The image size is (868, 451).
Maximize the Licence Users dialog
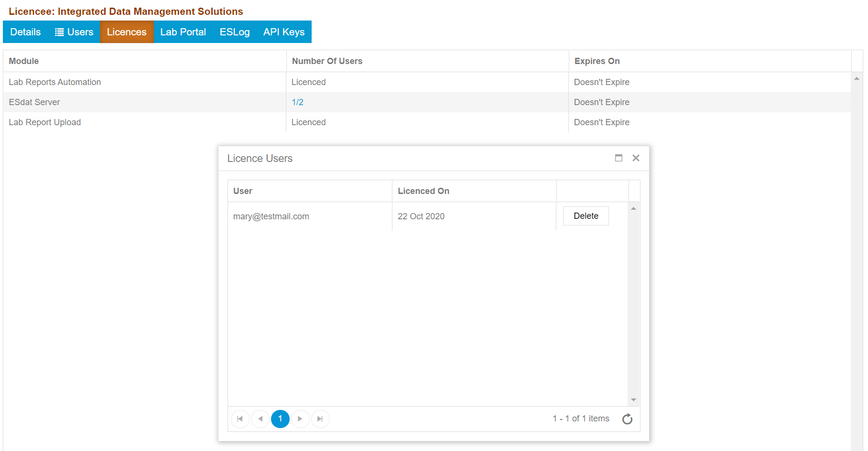pos(618,158)
